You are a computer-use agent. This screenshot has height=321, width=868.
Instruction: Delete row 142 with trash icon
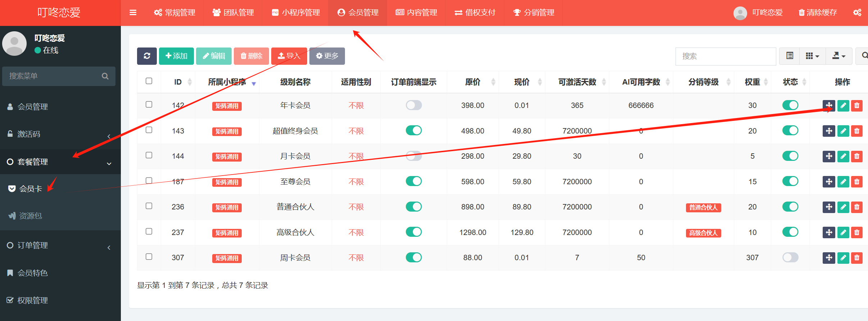(x=857, y=105)
